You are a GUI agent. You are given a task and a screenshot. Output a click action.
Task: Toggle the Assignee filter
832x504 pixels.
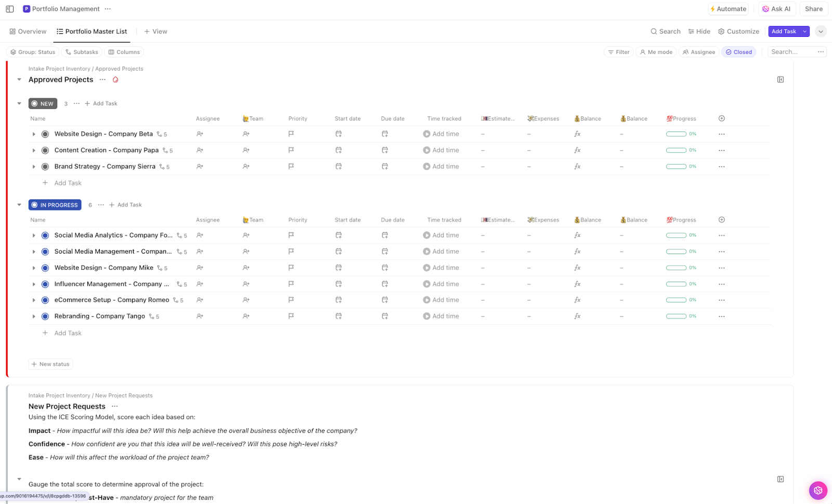coord(699,52)
